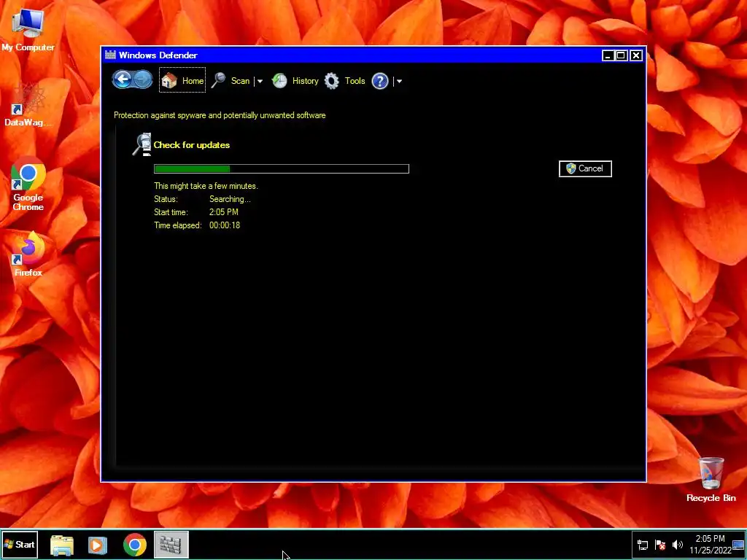
Task: Select the My Computer desktop icon
Action: (x=28, y=29)
